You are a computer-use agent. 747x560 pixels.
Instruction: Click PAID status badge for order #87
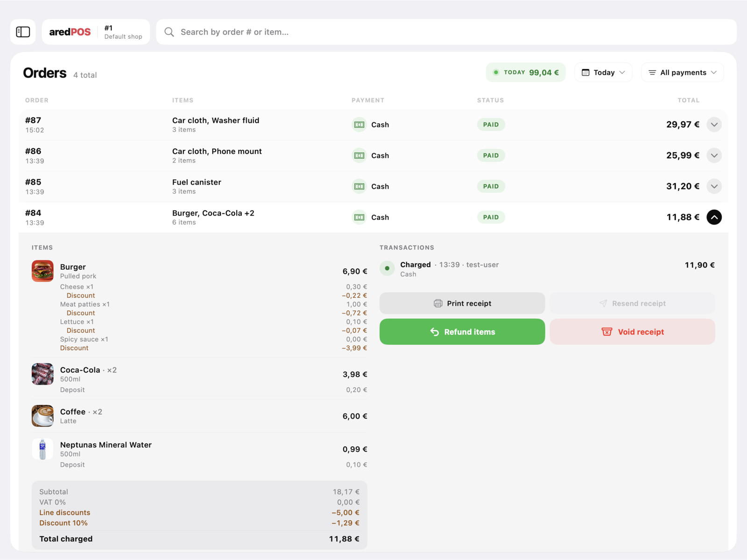click(491, 125)
